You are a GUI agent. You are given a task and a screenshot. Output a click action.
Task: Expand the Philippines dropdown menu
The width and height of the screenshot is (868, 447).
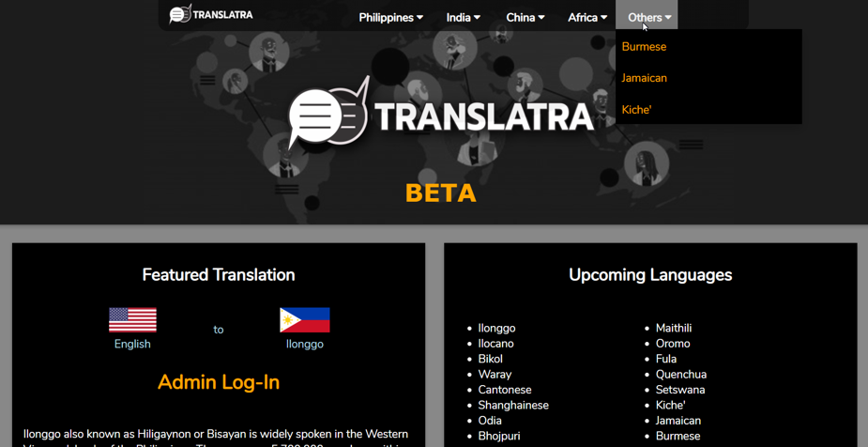coord(390,17)
